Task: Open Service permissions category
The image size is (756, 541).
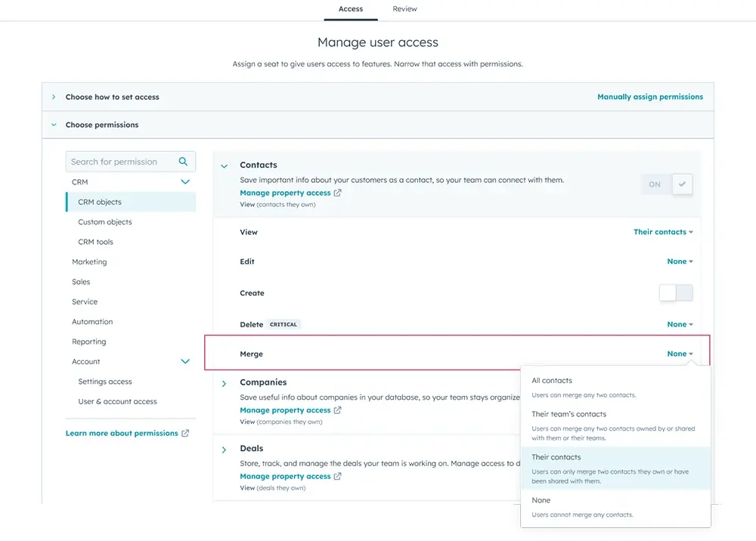Action: 85,301
